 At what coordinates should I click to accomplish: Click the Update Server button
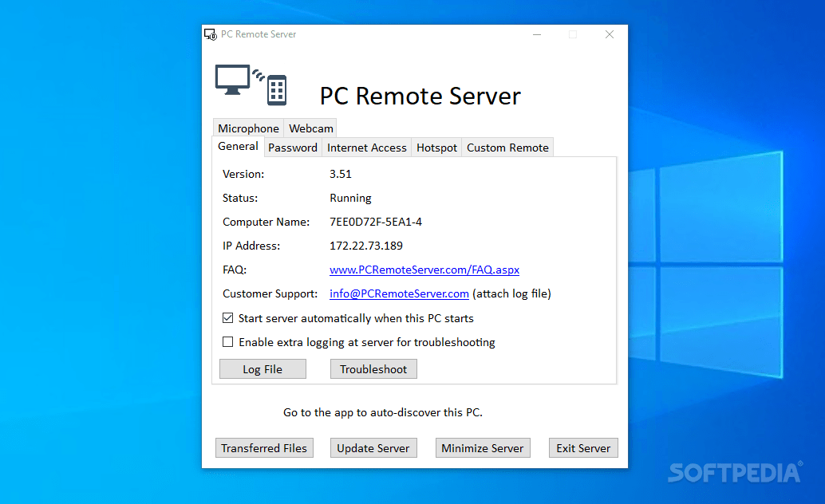[373, 448]
